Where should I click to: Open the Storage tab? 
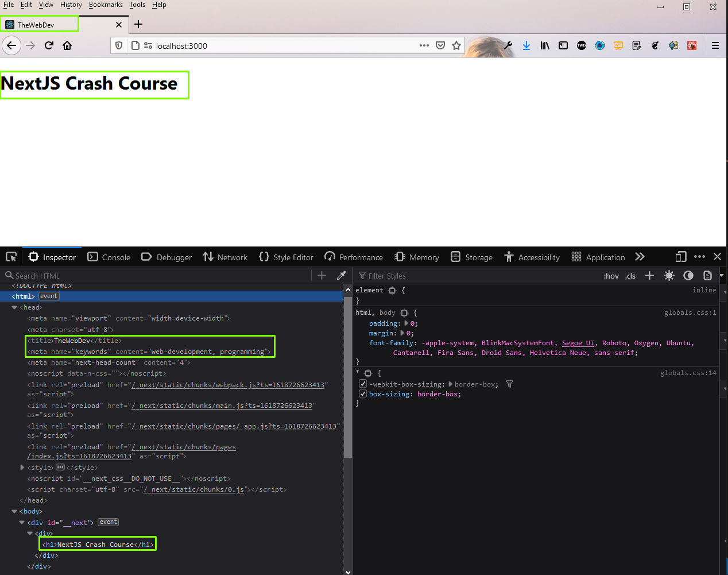[x=472, y=257]
